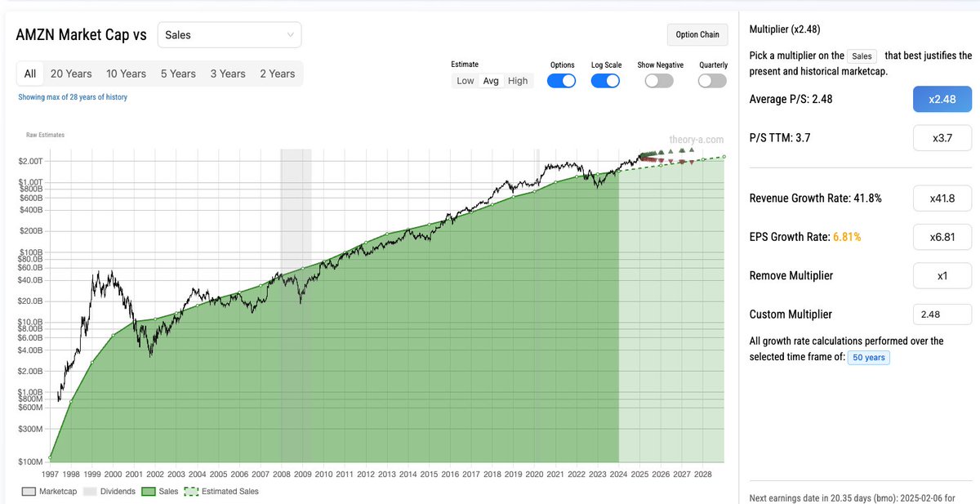Open the 50 years time frame selector
This screenshot has height=504, width=980.
(868, 358)
